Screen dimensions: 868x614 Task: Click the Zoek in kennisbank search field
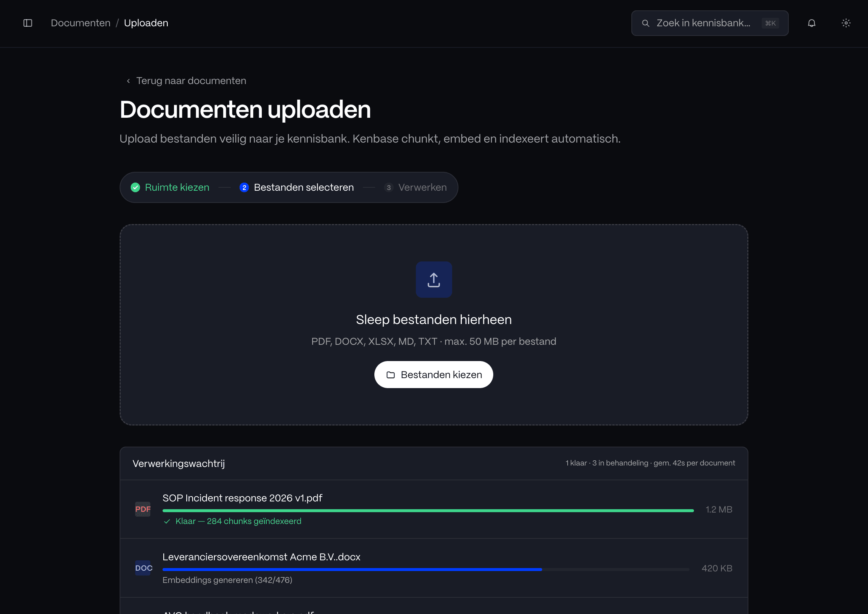(709, 23)
